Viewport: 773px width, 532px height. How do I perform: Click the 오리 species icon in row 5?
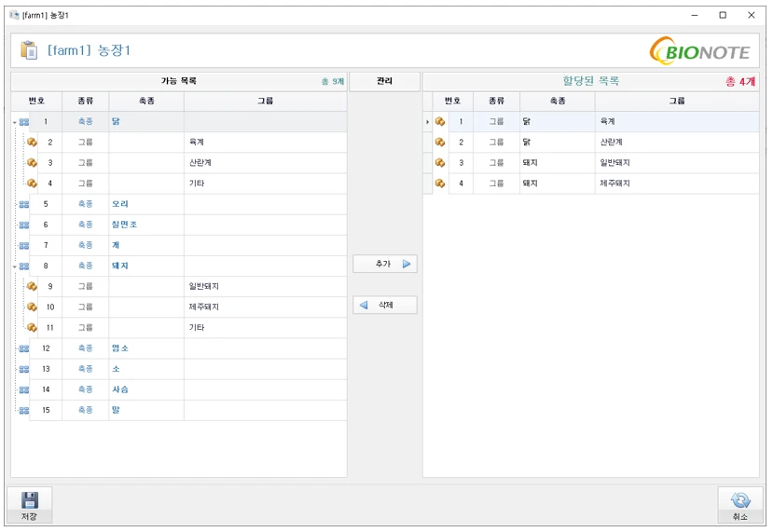tap(23, 204)
